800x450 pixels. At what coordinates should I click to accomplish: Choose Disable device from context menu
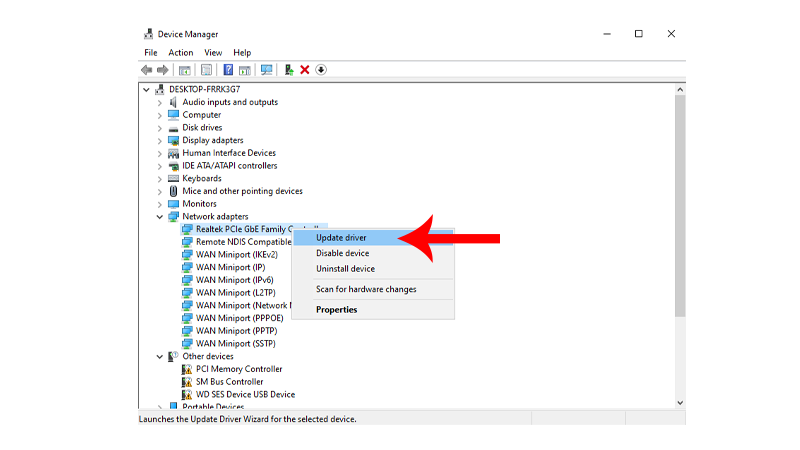pyautogui.click(x=373, y=253)
